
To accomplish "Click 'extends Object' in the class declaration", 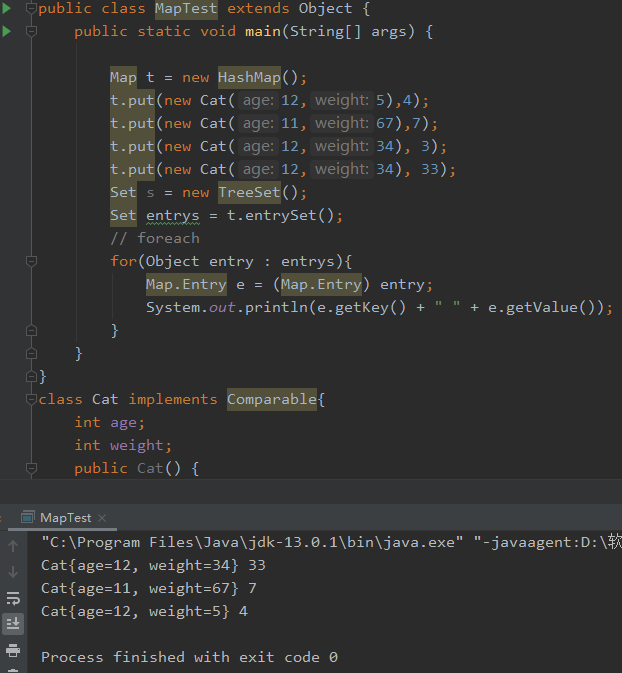I will click(x=290, y=9).
